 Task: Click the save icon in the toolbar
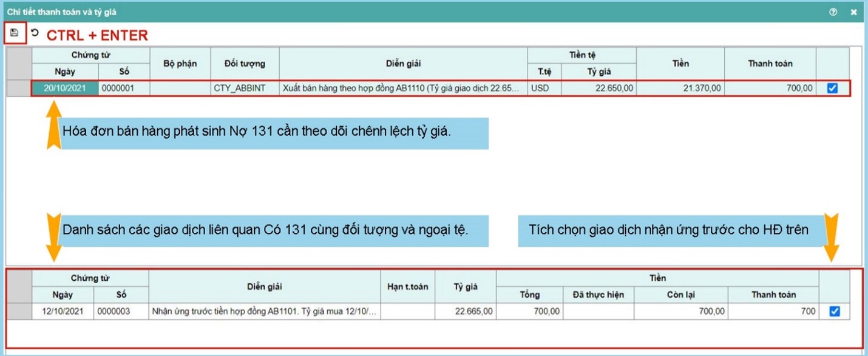coord(15,33)
